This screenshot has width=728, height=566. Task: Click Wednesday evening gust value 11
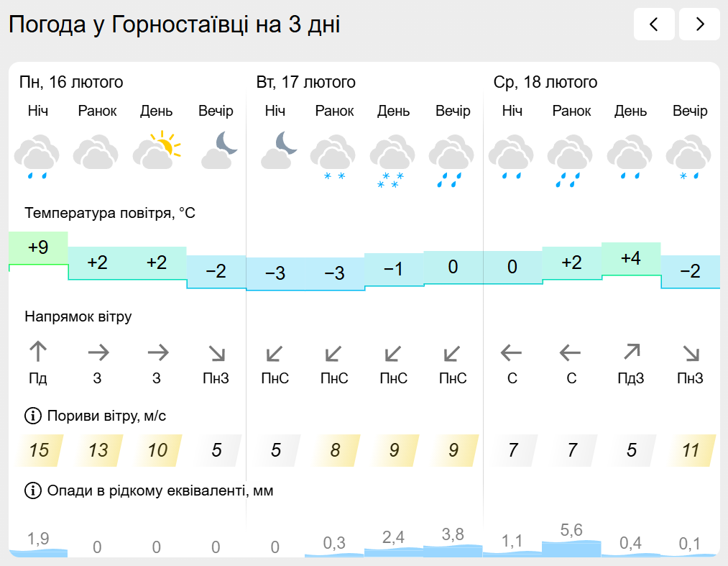691,451
